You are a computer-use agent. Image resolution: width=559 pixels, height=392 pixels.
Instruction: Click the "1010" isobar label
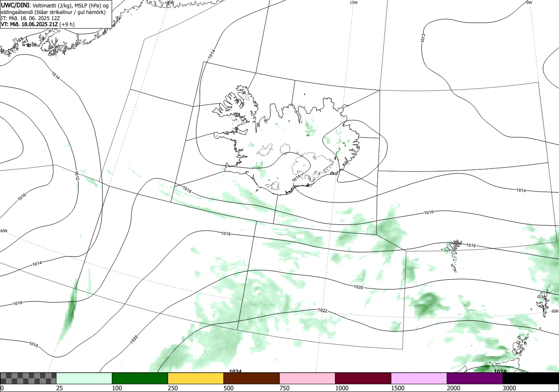[21, 198]
